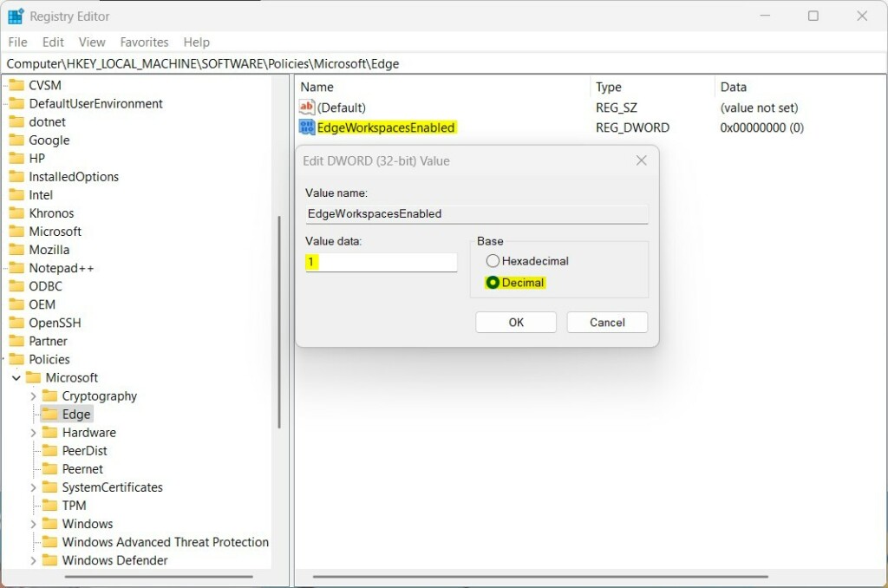
Task: Expand the Hardware key
Action: point(33,433)
